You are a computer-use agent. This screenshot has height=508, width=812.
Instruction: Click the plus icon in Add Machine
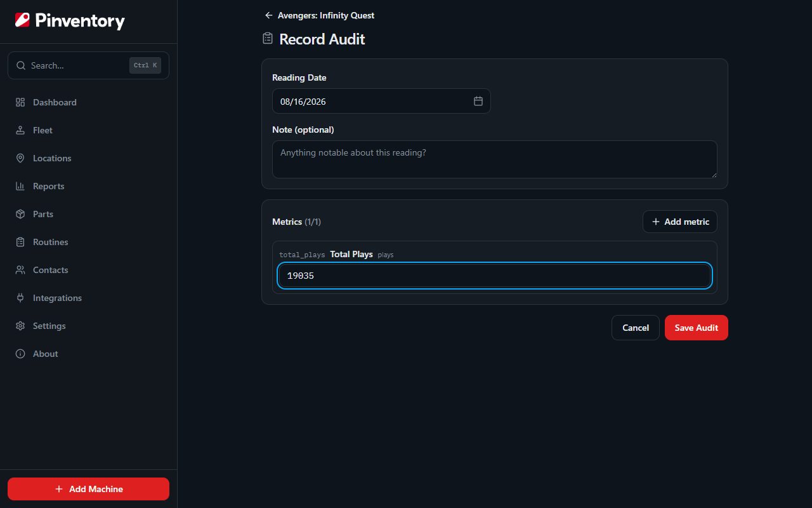tap(59, 489)
